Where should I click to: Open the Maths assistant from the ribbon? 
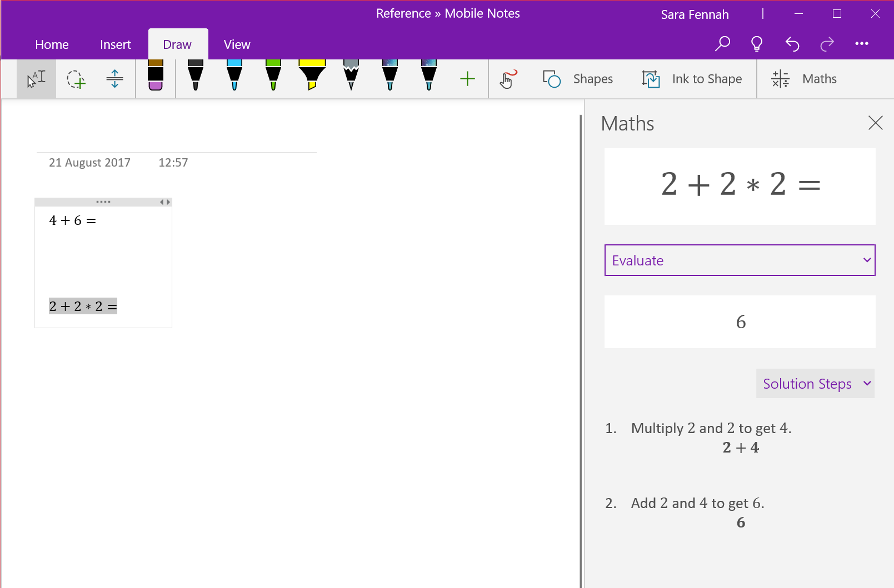tap(804, 79)
